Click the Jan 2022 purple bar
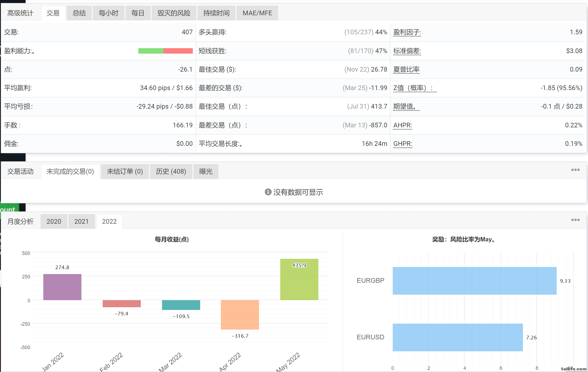 coord(62,287)
